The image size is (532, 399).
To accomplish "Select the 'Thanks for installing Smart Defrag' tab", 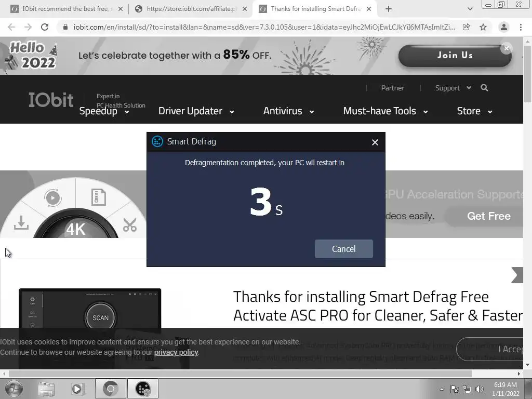I will coord(315,9).
